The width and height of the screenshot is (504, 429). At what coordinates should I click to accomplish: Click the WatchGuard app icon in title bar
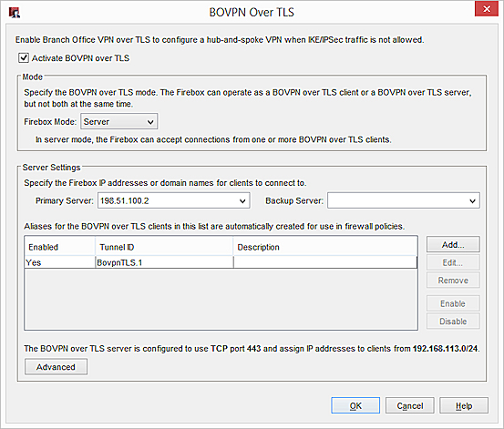(15, 13)
